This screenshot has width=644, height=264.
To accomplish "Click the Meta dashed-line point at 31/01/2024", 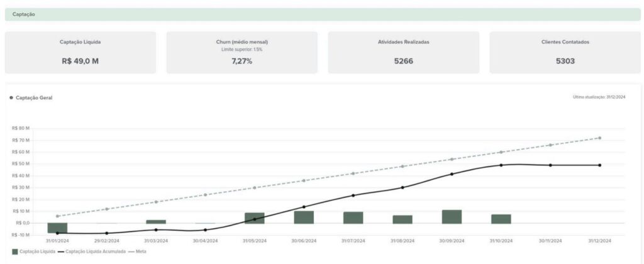I will (57, 216).
